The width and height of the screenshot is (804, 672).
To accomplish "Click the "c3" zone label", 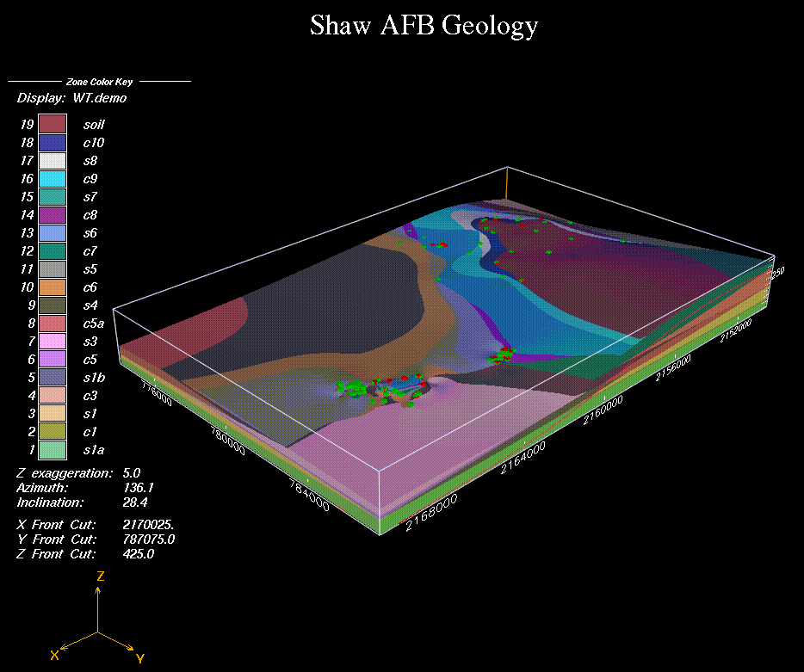I will pos(90,396).
